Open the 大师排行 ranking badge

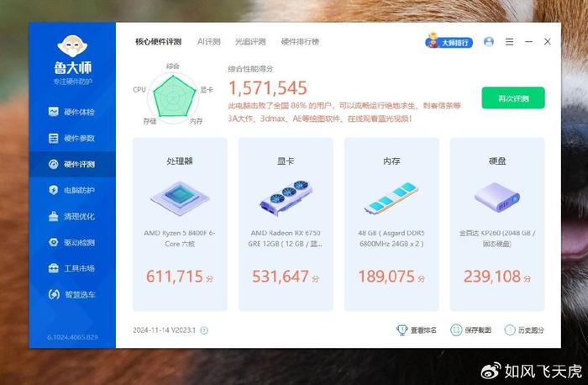click(449, 42)
